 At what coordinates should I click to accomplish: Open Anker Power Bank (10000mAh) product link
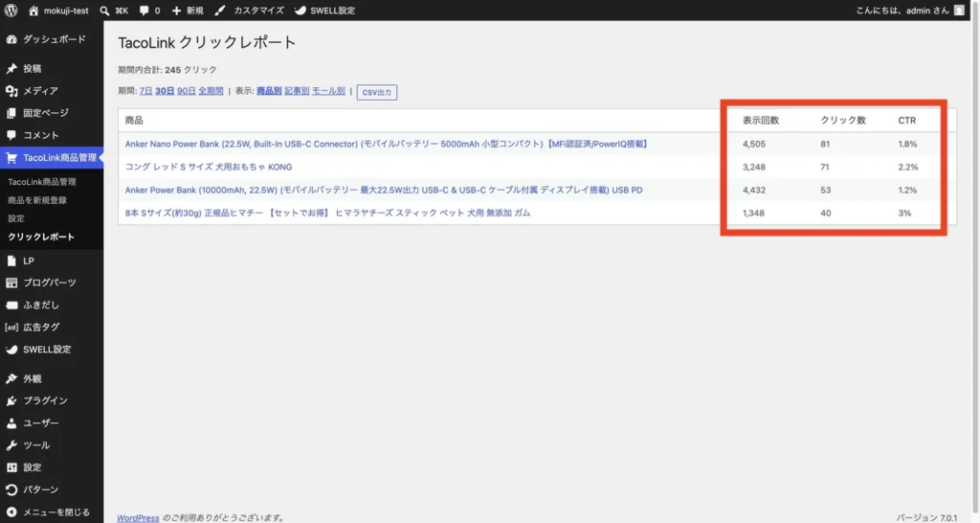pos(384,190)
